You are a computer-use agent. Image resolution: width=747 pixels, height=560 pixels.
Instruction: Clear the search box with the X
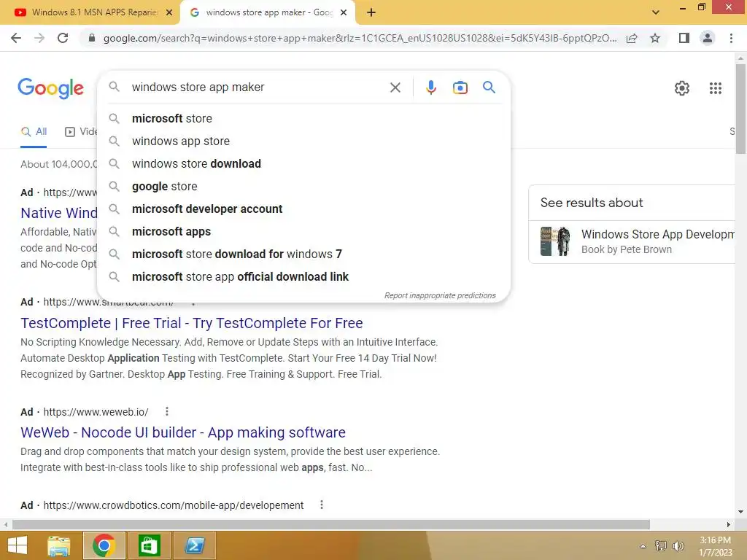pyautogui.click(x=395, y=87)
